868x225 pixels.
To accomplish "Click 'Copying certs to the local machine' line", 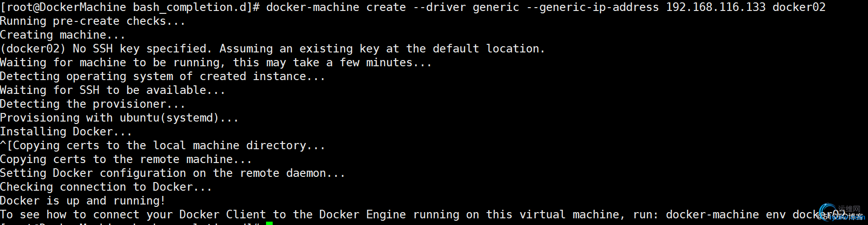I will coord(163,145).
